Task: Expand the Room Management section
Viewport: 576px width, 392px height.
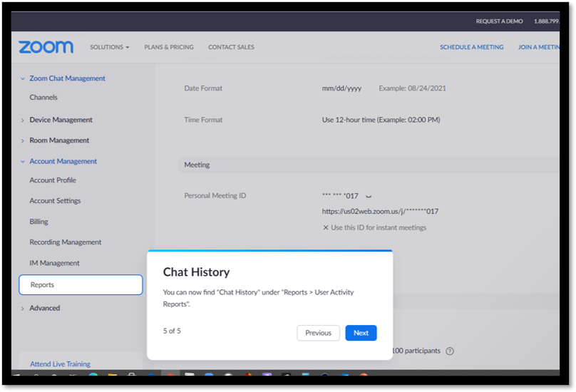Action: (x=23, y=140)
